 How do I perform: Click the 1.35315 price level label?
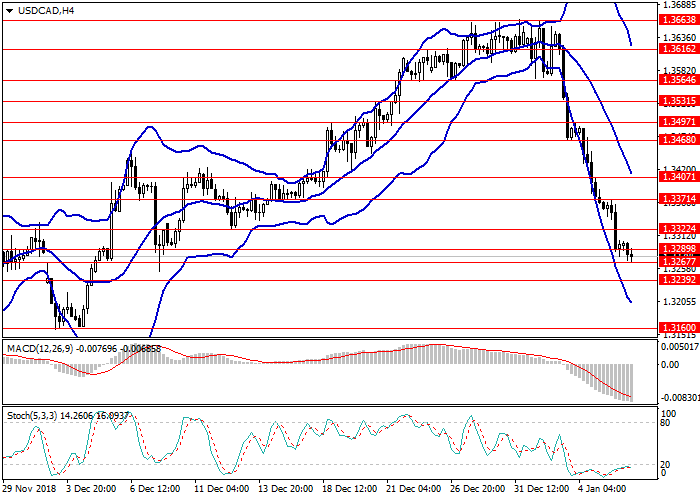(677, 101)
